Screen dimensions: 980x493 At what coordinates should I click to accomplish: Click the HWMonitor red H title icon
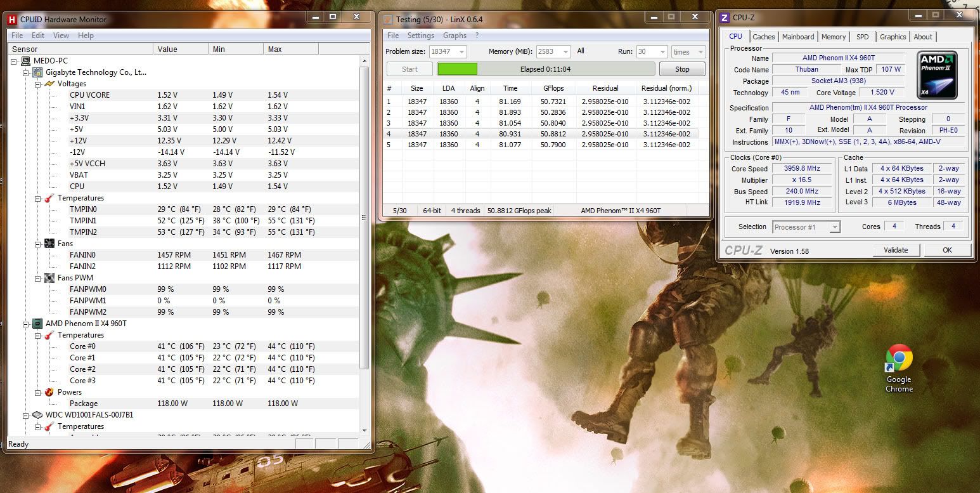[12, 20]
